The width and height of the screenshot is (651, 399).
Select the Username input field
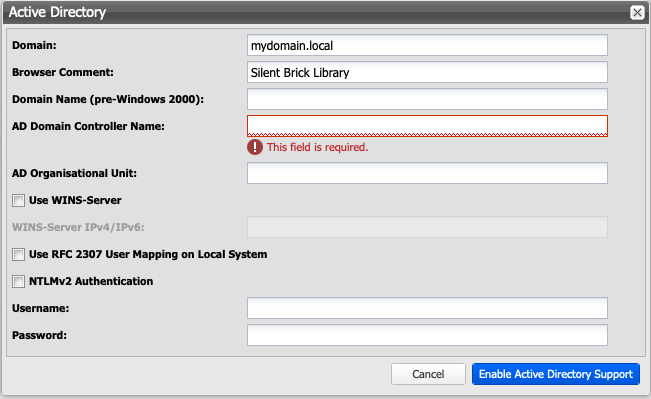[427, 308]
